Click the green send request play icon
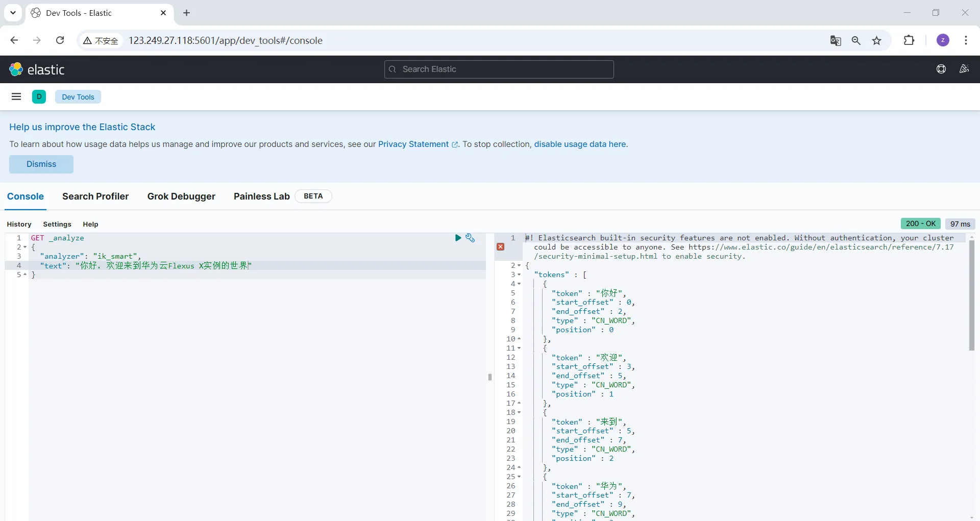The width and height of the screenshot is (980, 521). (x=458, y=238)
